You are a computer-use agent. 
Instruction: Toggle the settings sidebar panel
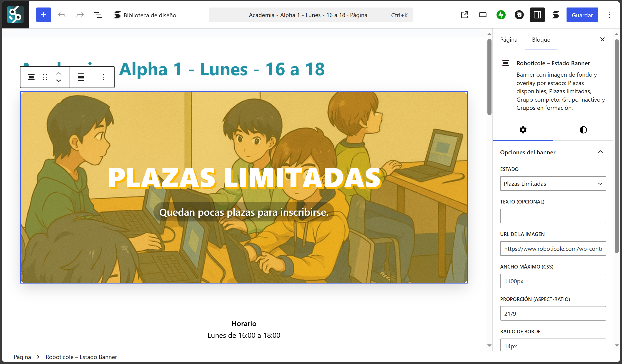(537, 15)
